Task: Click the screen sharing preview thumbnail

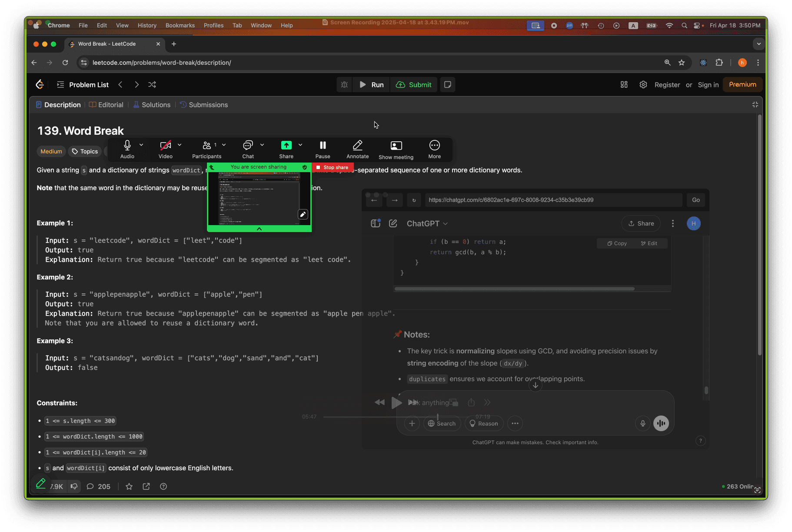Action: click(x=259, y=199)
